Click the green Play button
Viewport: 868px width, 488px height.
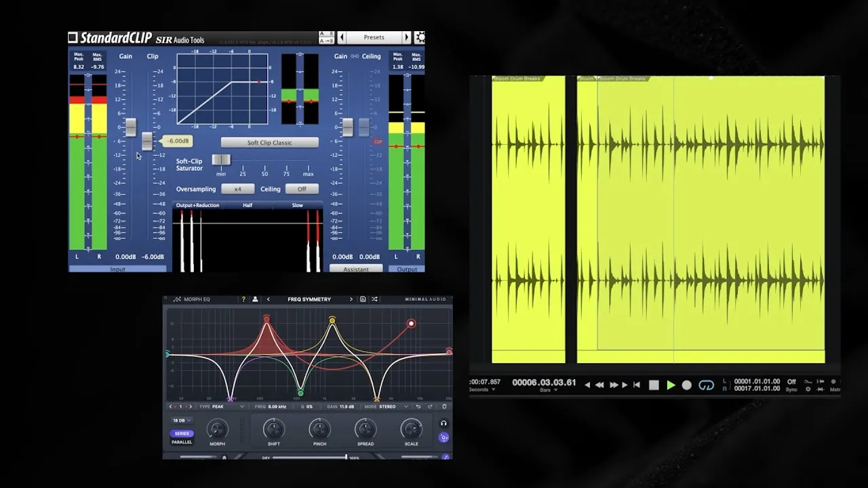(x=671, y=385)
